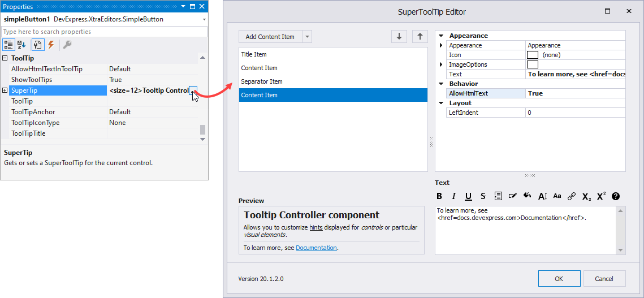Viewport: 644px width, 298px height.
Task: Apply subscript formatting
Action: (586, 196)
